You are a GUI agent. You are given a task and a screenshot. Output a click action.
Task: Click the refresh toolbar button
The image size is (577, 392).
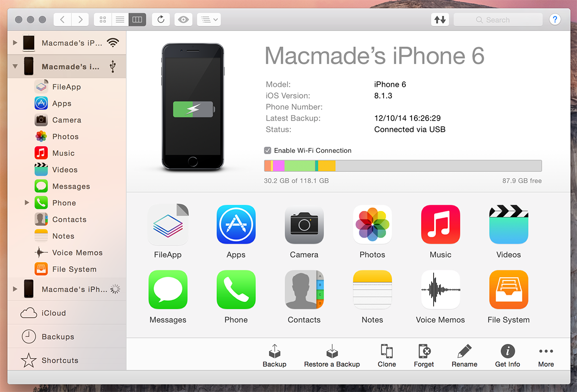pyautogui.click(x=161, y=20)
